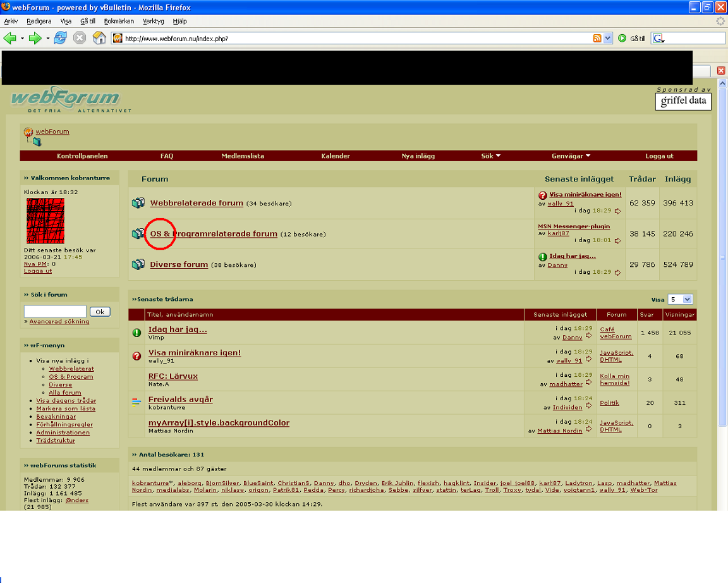Open the Redigera menu

39,21
